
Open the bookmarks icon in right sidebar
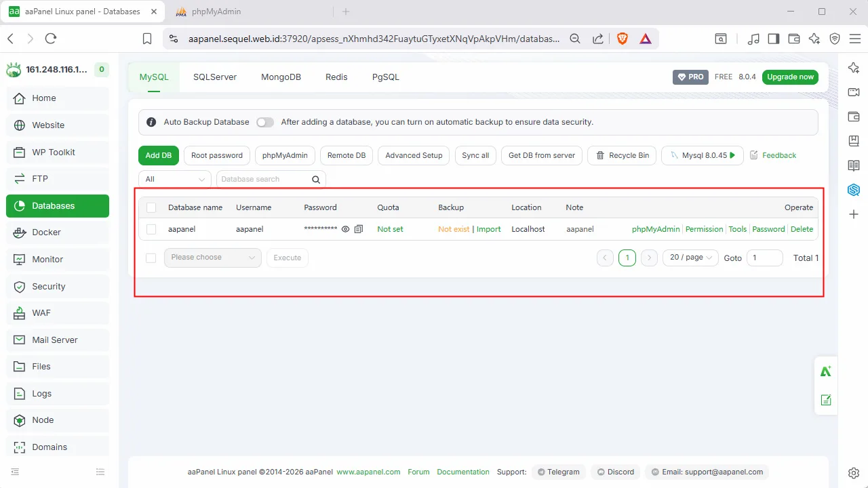[854, 141]
